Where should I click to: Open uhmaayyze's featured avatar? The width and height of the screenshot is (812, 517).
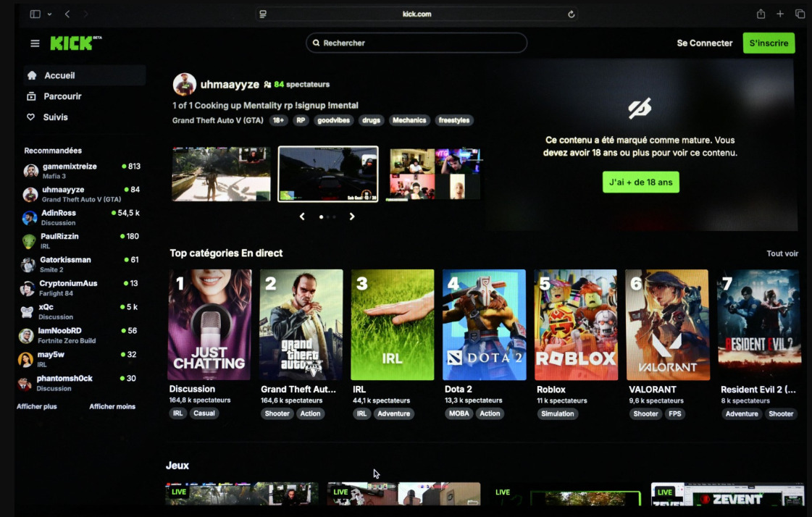click(185, 84)
